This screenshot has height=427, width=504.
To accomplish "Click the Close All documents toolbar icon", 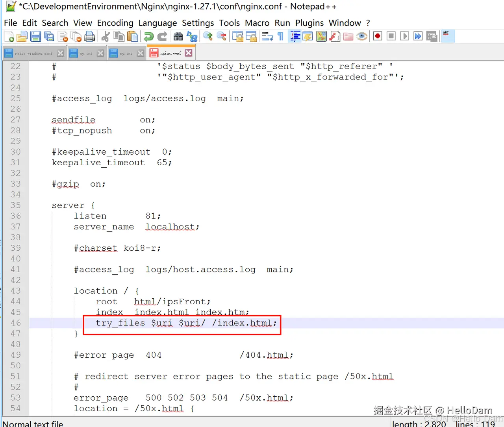I will (x=76, y=37).
